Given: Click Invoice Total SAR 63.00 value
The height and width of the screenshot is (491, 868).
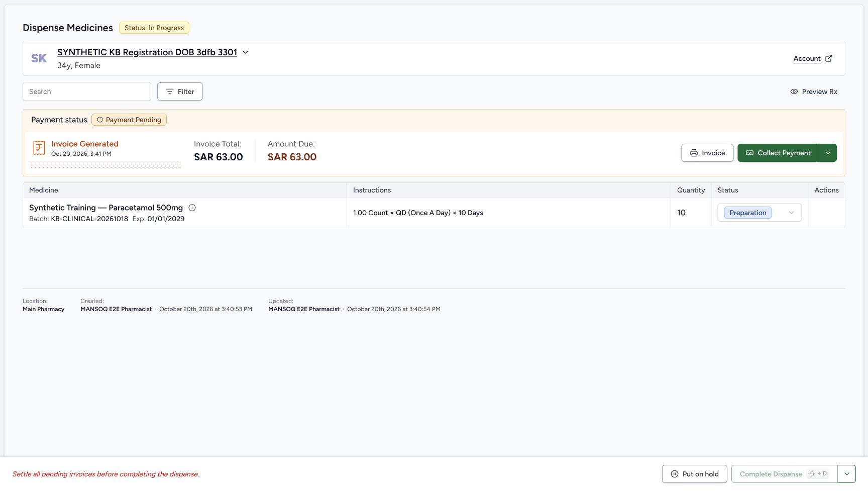Looking at the screenshot, I should 219,157.
